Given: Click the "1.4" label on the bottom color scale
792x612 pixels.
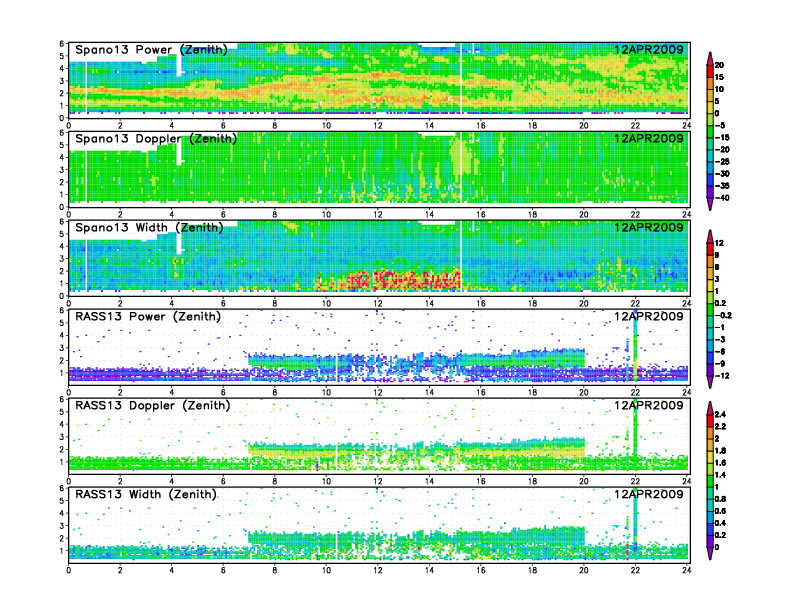Looking at the screenshot, I should point(721,475).
